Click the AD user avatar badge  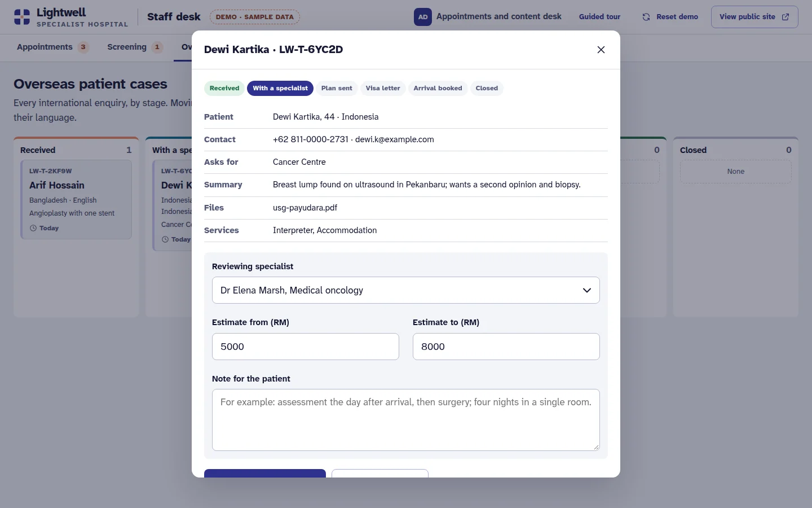tap(423, 17)
